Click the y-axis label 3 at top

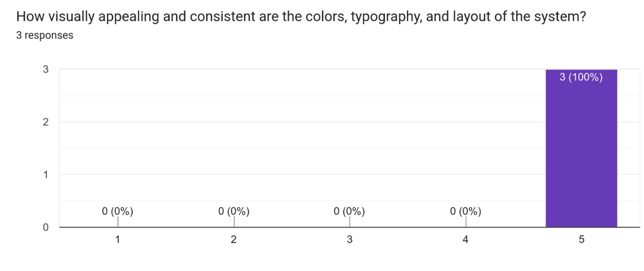pos(46,69)
